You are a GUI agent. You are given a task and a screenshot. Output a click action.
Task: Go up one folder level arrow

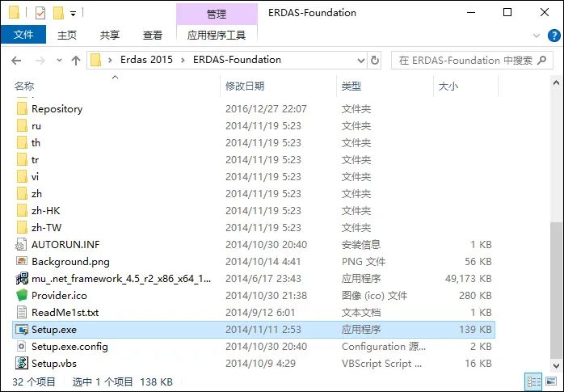point(76,60)
